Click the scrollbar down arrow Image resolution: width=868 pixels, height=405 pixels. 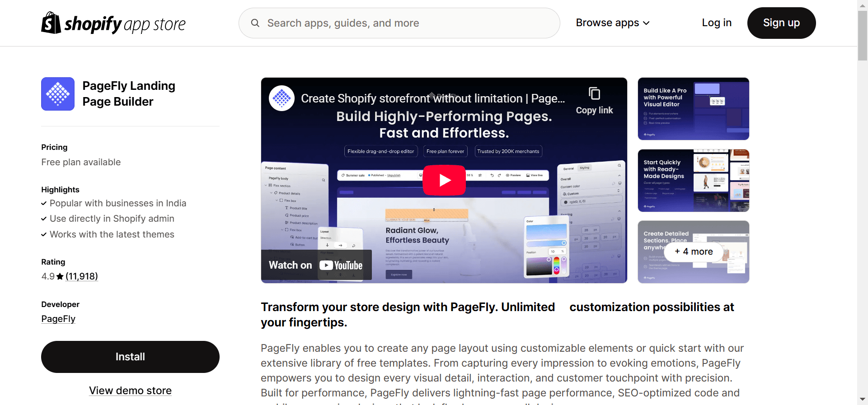pyautogui.click(x=862, y=400)
